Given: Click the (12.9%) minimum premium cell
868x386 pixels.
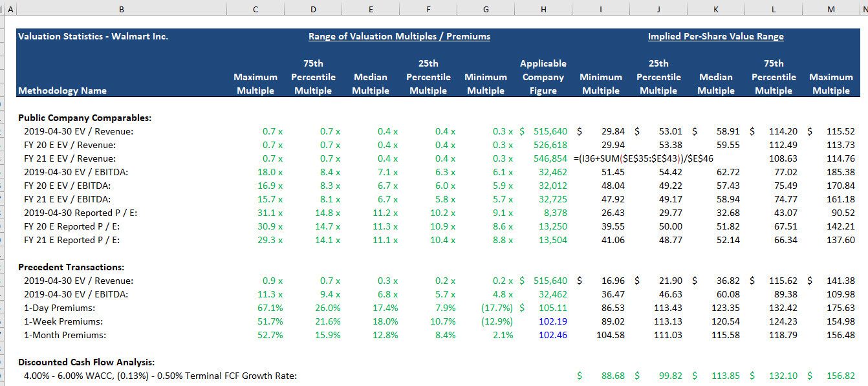Looking at the screenshot, I should point(497,321).
